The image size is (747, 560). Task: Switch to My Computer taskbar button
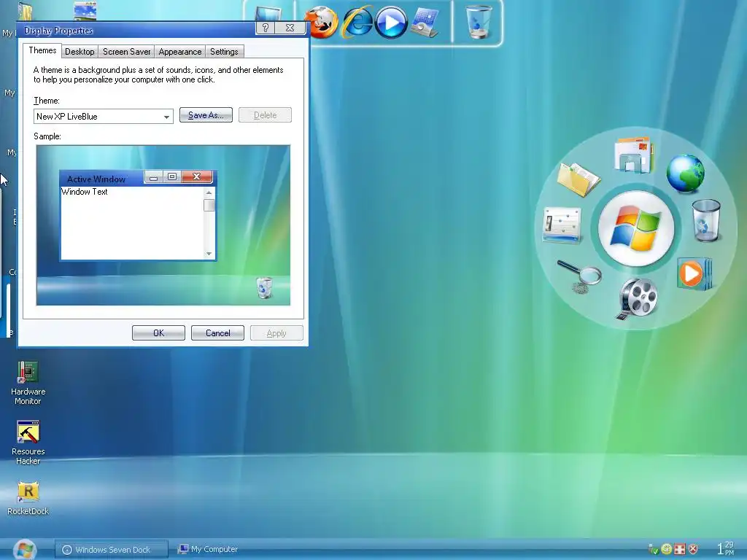pos(208,550)
